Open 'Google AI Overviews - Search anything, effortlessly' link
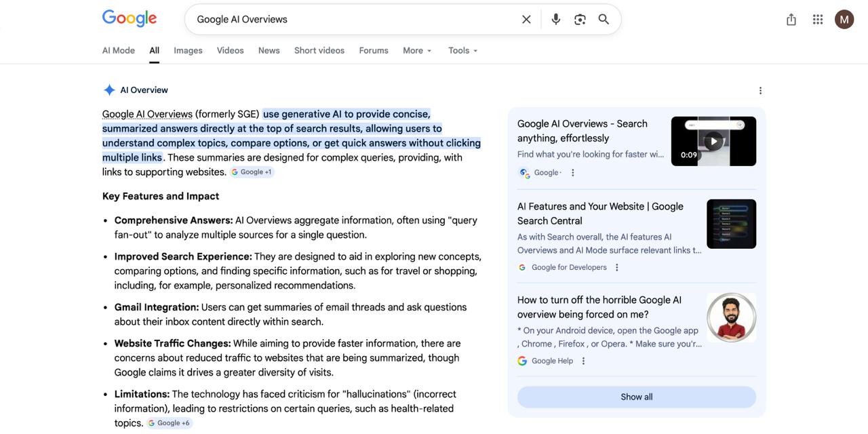Image resolution: width=868 pixels, height=434 pixels. tap(583, 131)
